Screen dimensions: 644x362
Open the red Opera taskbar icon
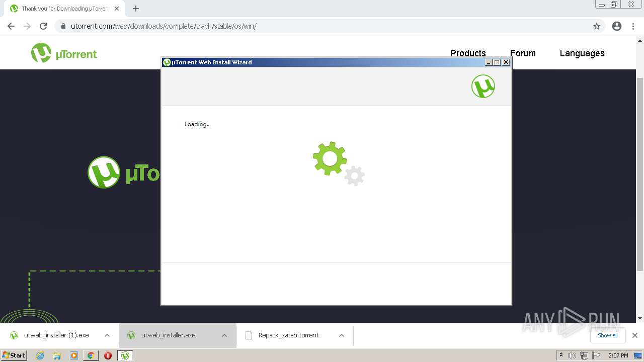[108, 355]
